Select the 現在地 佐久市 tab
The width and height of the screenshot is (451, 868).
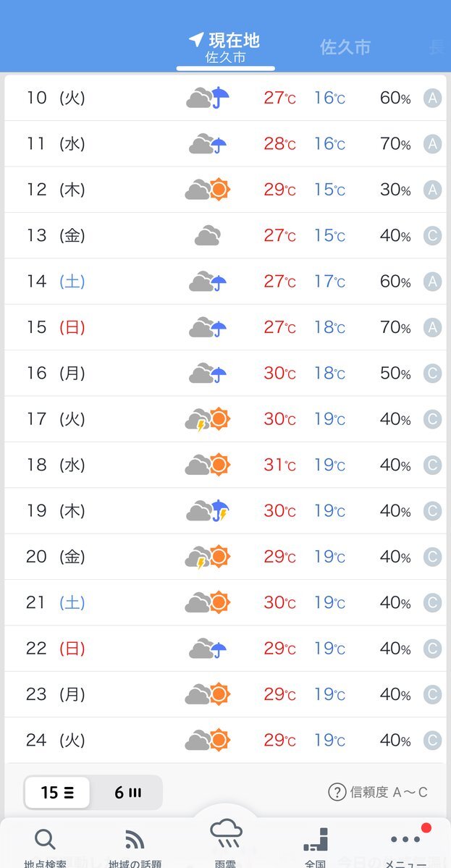(225, 48)
